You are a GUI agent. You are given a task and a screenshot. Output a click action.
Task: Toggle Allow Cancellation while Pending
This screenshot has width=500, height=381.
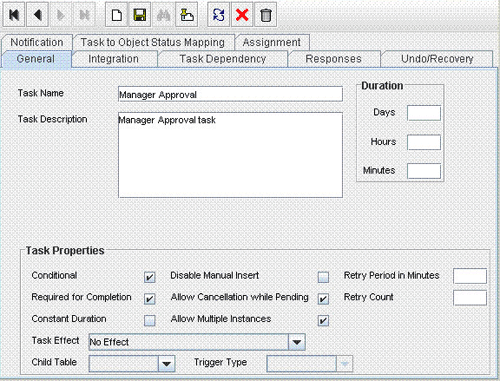pos(323,299)
